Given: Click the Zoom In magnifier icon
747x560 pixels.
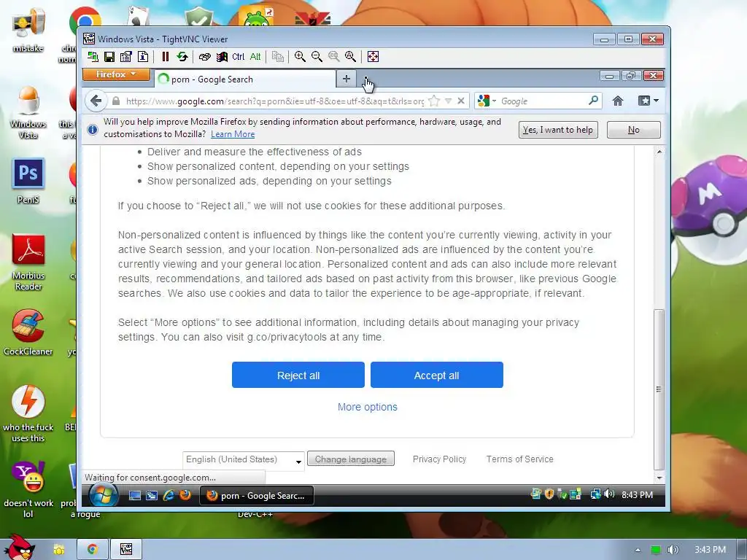Looking at the screenshot, I should 300,57.
